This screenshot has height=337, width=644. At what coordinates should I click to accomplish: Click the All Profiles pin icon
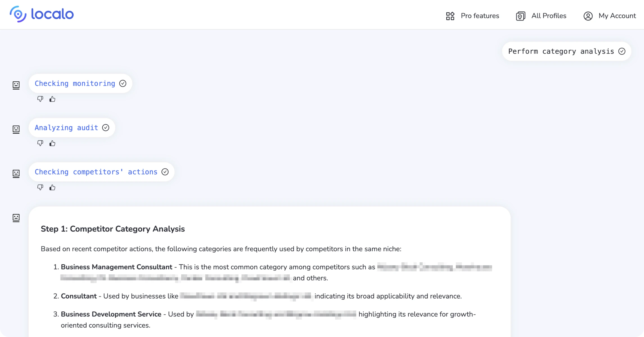[520, 16]
